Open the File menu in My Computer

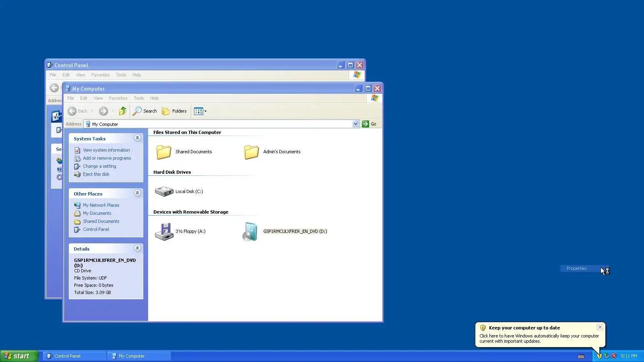70,98
